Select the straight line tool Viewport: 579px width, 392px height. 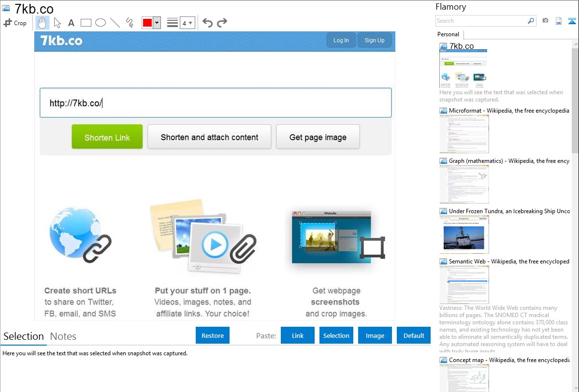(x=115, y=23)
